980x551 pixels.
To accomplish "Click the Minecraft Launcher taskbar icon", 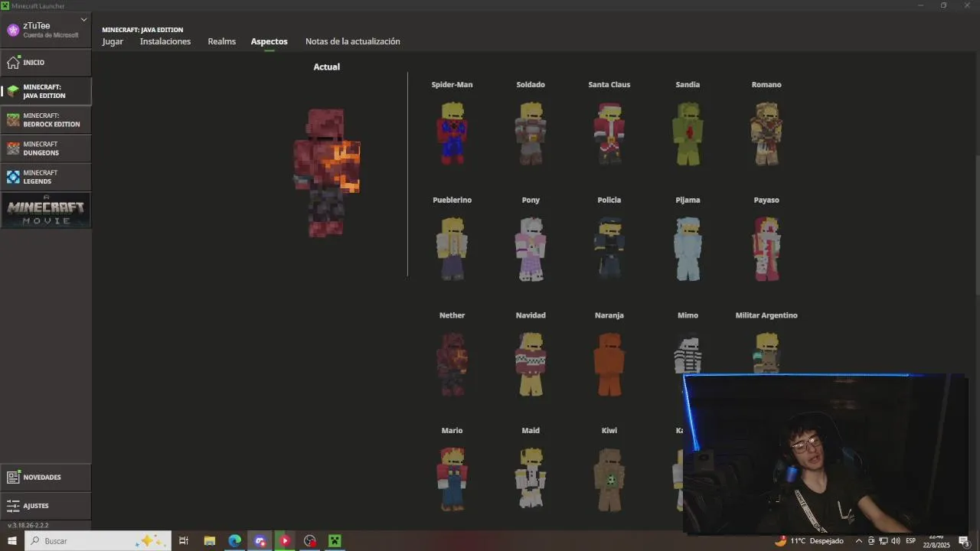I will click(x=335, y=541).
